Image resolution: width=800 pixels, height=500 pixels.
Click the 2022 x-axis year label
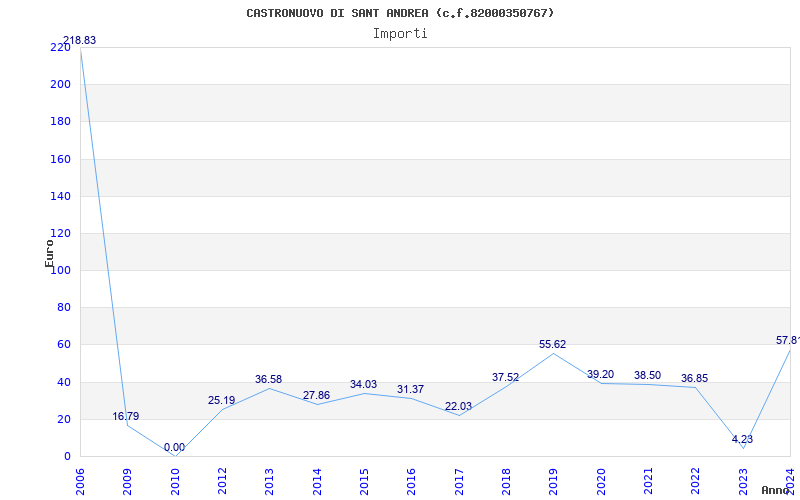click(x=696, y=482)
